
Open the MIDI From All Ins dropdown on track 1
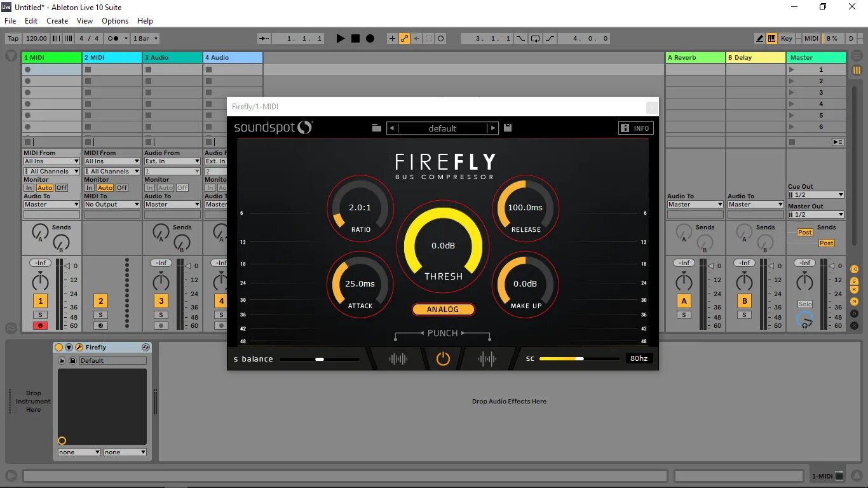(x=51, y=161)
